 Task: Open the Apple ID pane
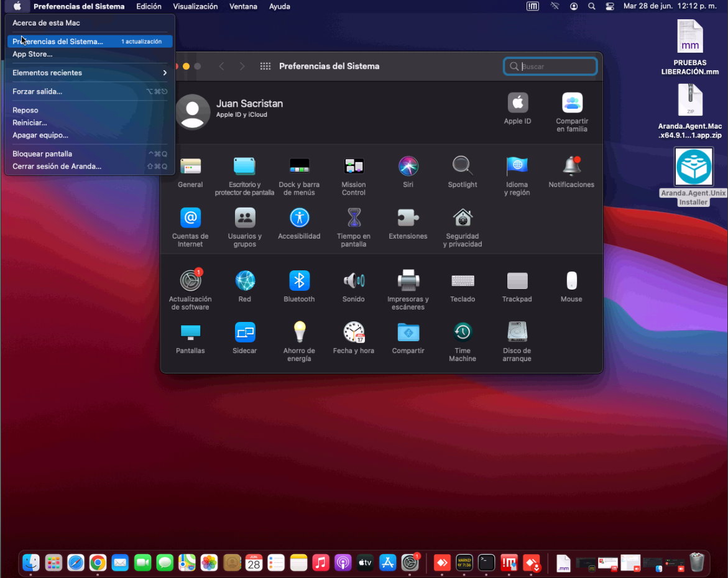[x=518, y=103]
